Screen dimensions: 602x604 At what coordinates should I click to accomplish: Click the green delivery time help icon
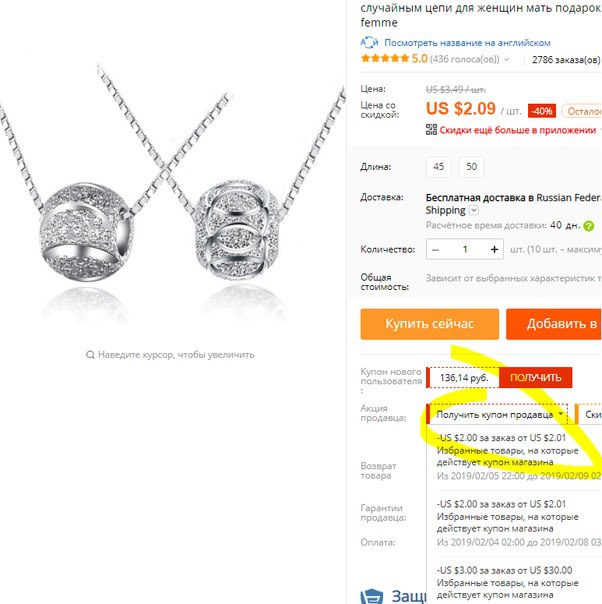589,226
